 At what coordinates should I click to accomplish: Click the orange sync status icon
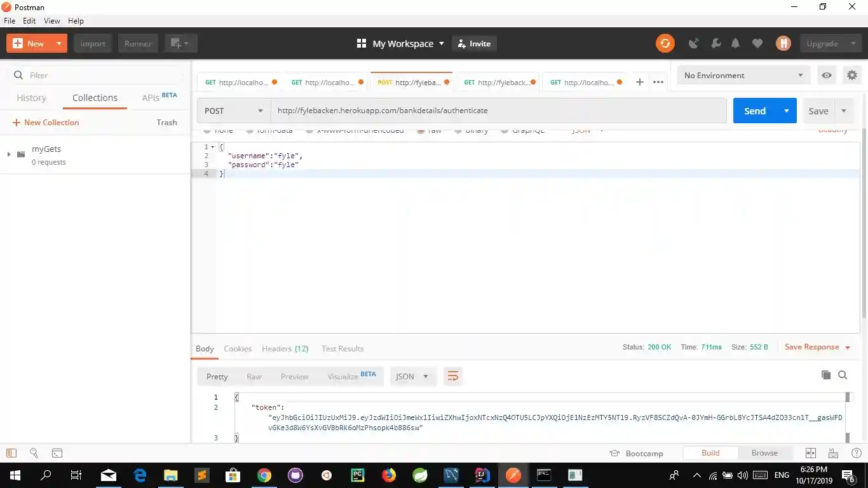(665, 43)
